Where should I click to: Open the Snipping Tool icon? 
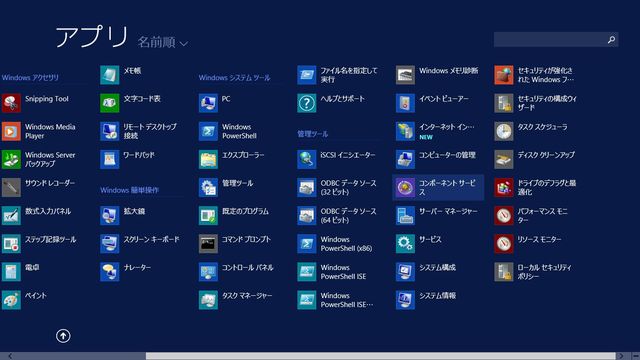11,103
